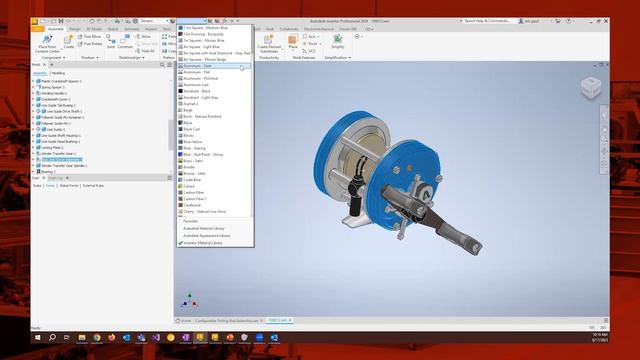Select the Point work feature tool
Viewport: 640px width, 360px height.
click(311, 44)
